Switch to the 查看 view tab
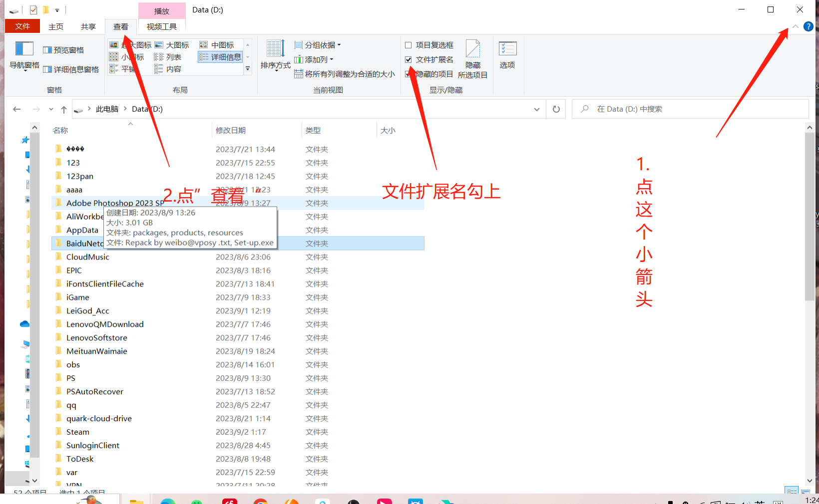This screenshot has width=819, height=504. pos(121,26)
